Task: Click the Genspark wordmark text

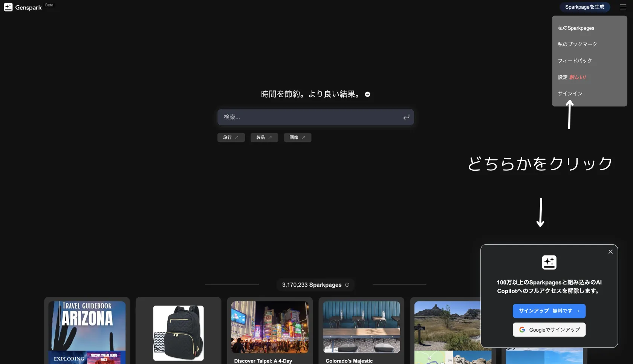Action: pyautogui.click(x=28, y=8)
